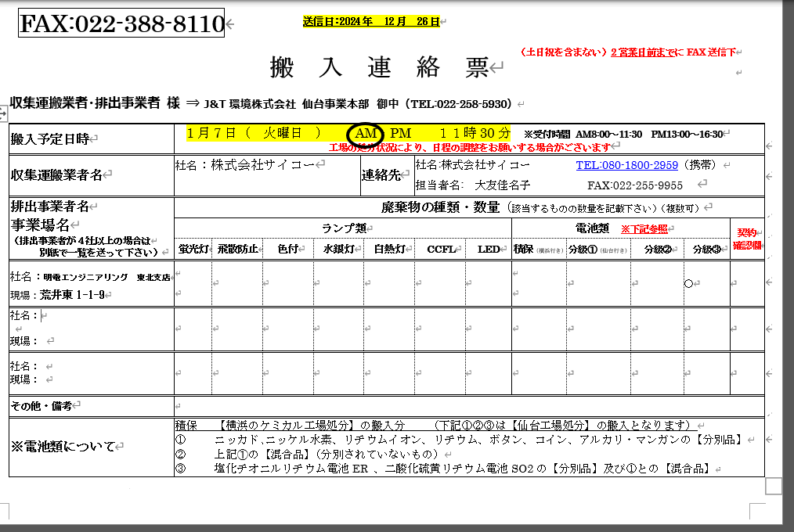This screenshot has width=794, height=532.
Task: Open the TEL:080-1800-2959 hyperlink
Action: pos(626,166)
